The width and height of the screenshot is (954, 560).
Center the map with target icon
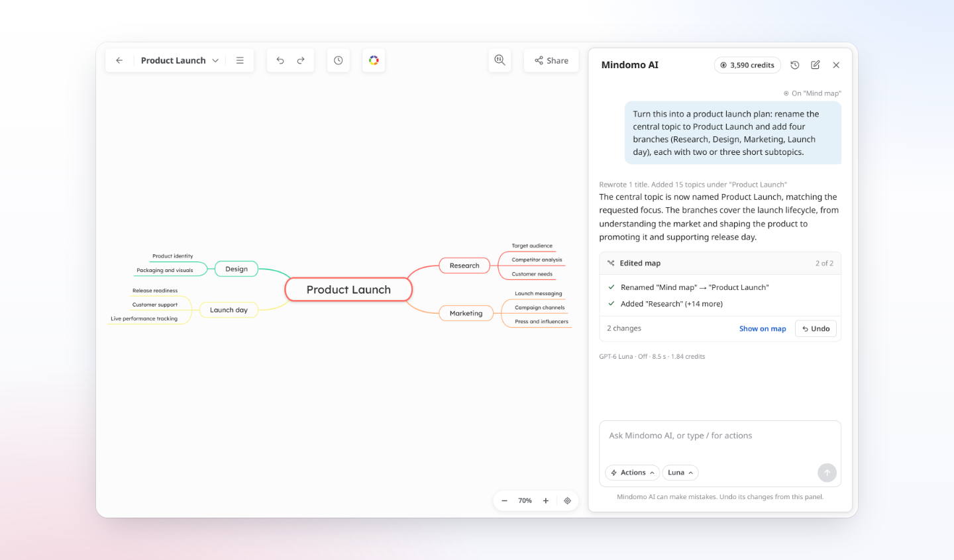point(568,500)
